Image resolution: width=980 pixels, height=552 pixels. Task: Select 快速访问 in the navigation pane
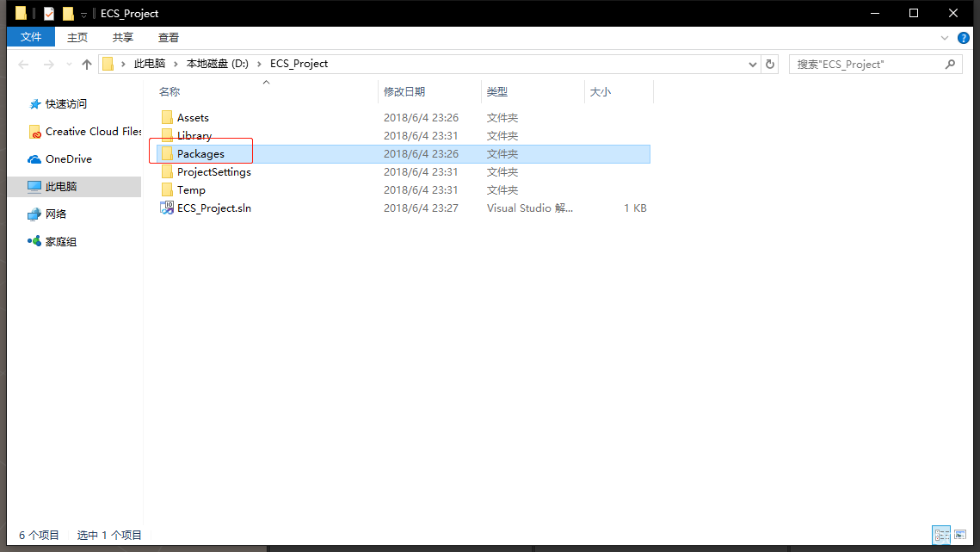[x=66, y=104]
